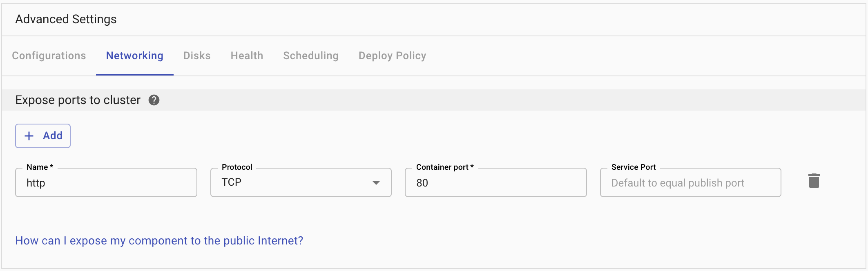Image resolution: width=868 pixels, height=271 pixels.
Task: Go to the Health tab
Action: (x=247, y=56)
